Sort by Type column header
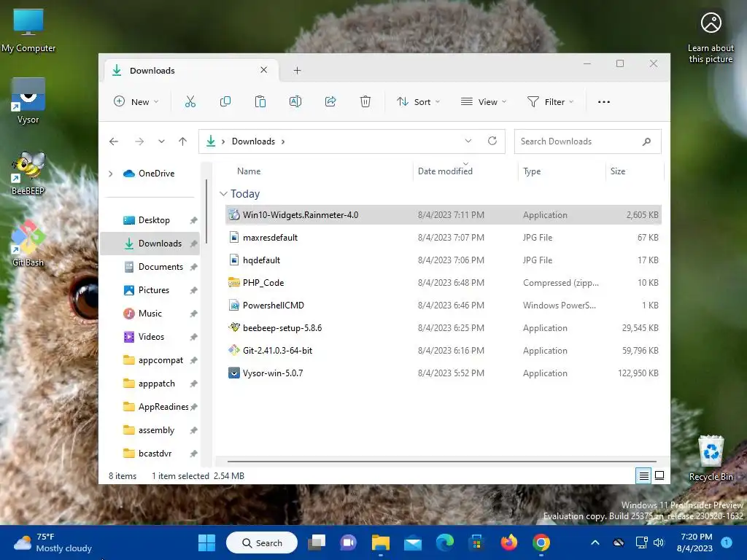Viewport: 747px width, 560px height. pyautogui.click(x=532, y=171)
